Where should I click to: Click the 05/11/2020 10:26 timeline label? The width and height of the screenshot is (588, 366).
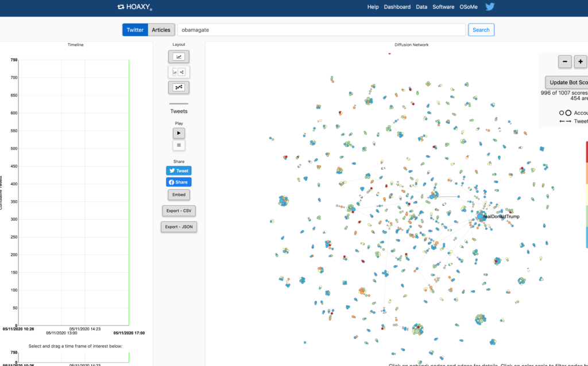point(18,329)
